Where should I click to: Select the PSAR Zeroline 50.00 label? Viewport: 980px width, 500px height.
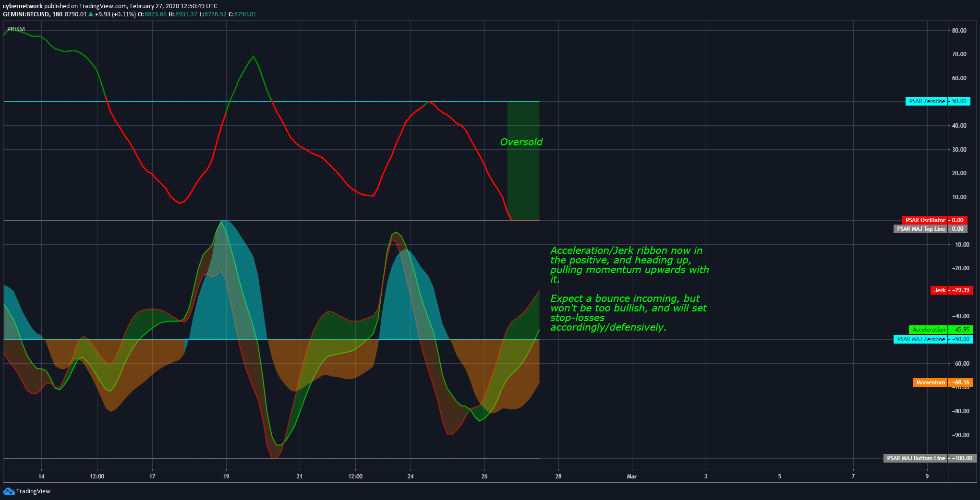click(938, 101)
